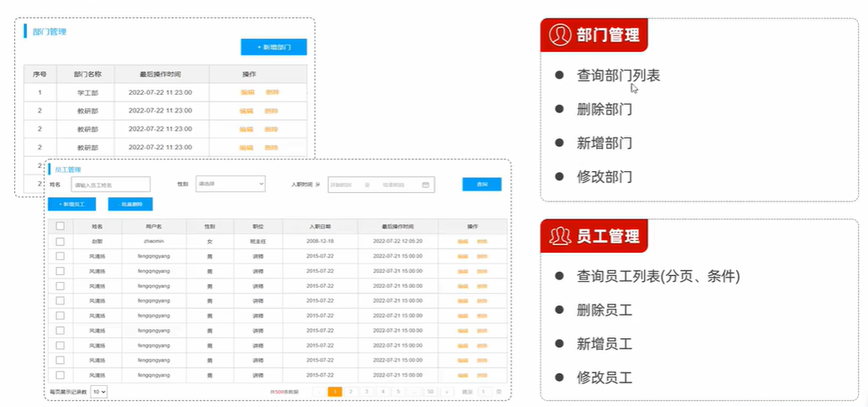Click the blue 批量删除 button
The width and height of the screenshot is (868, 407).
(130, 204)
